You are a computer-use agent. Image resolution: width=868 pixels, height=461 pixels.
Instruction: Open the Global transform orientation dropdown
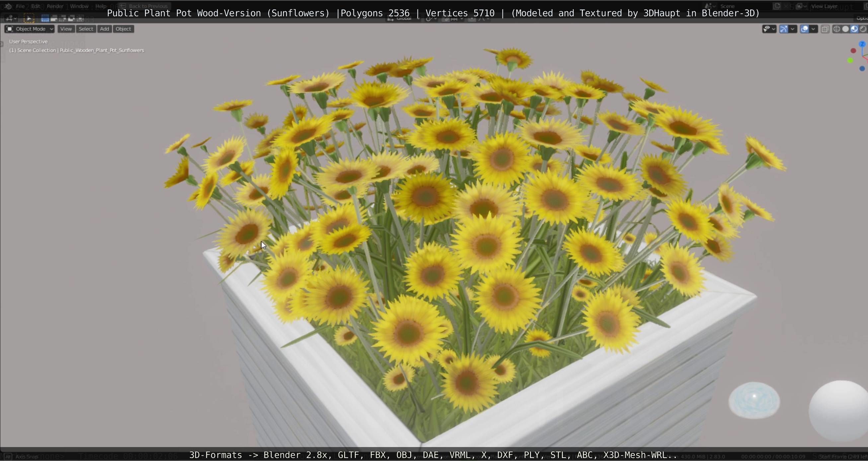[404, 19]
